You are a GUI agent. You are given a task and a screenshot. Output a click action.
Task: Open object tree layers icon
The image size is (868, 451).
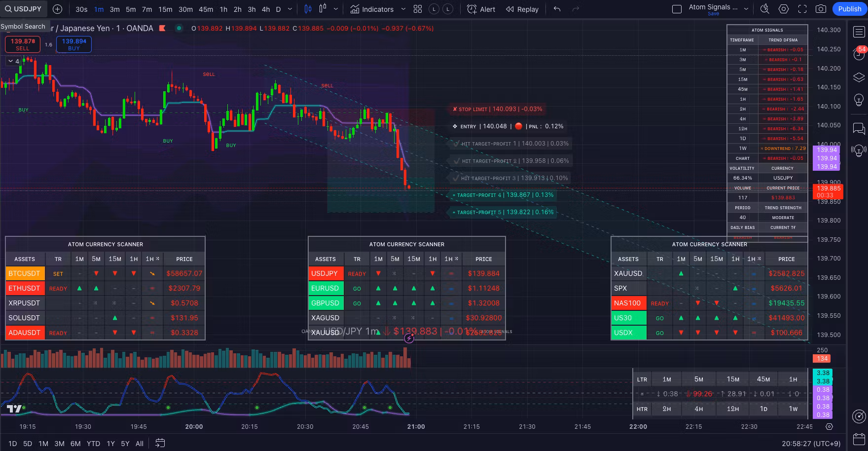[859, 77]
